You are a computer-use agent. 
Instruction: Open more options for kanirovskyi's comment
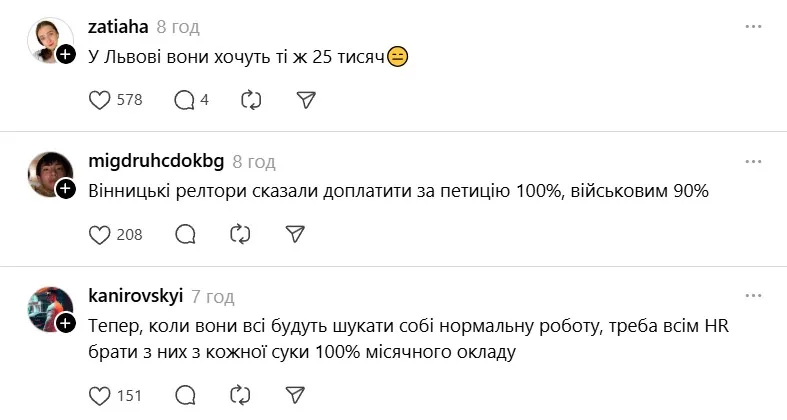pos(754,296)
